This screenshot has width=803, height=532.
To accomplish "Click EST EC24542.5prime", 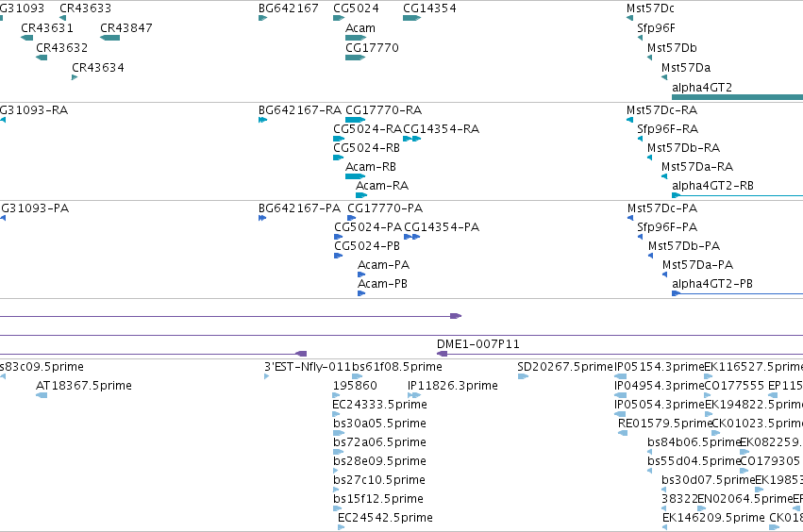I will coord(385,518).
